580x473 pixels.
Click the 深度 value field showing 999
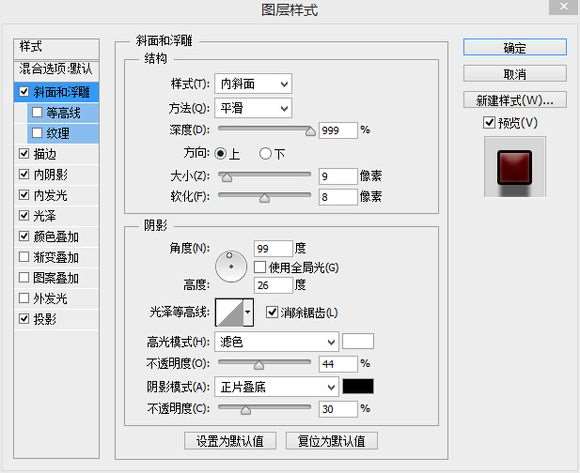(338, 130)
